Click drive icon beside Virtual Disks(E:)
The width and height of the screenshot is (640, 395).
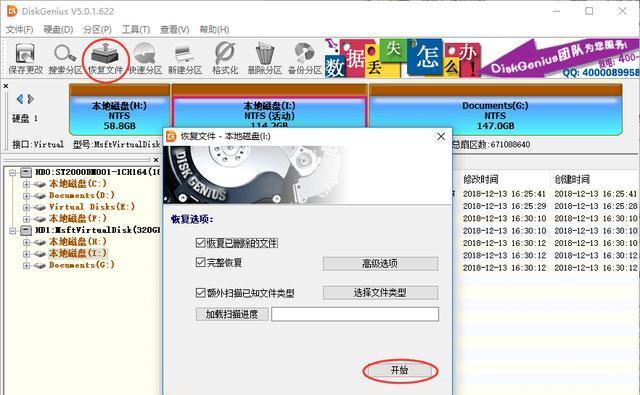click(x=40, y=207)
